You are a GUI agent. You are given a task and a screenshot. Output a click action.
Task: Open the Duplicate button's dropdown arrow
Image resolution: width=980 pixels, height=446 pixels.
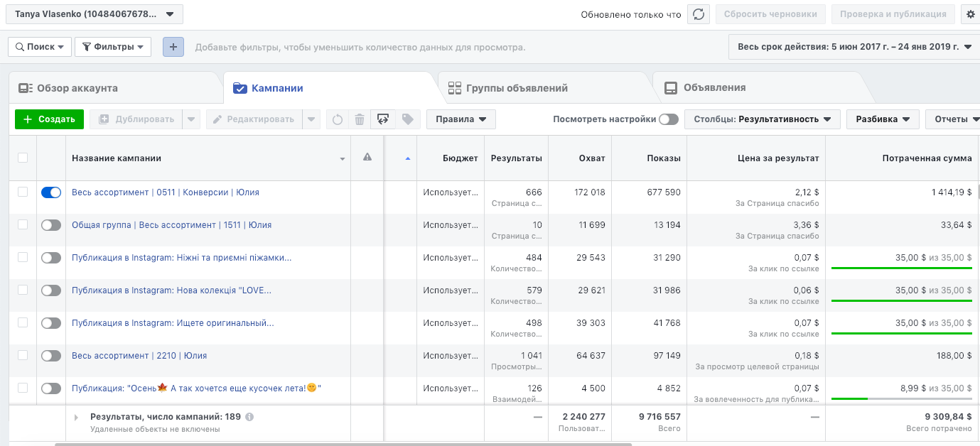point(191,119)
